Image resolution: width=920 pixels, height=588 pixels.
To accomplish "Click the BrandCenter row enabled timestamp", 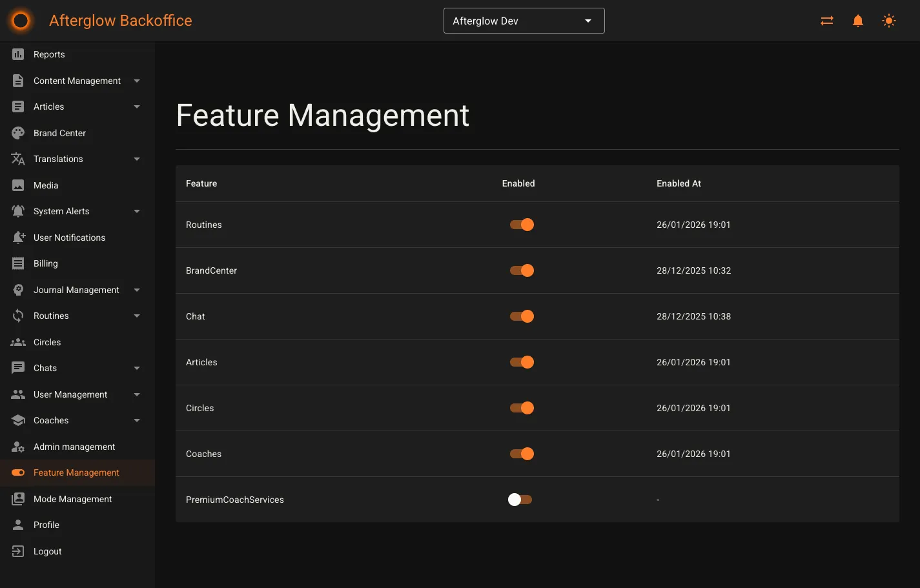I will point(693,270).
